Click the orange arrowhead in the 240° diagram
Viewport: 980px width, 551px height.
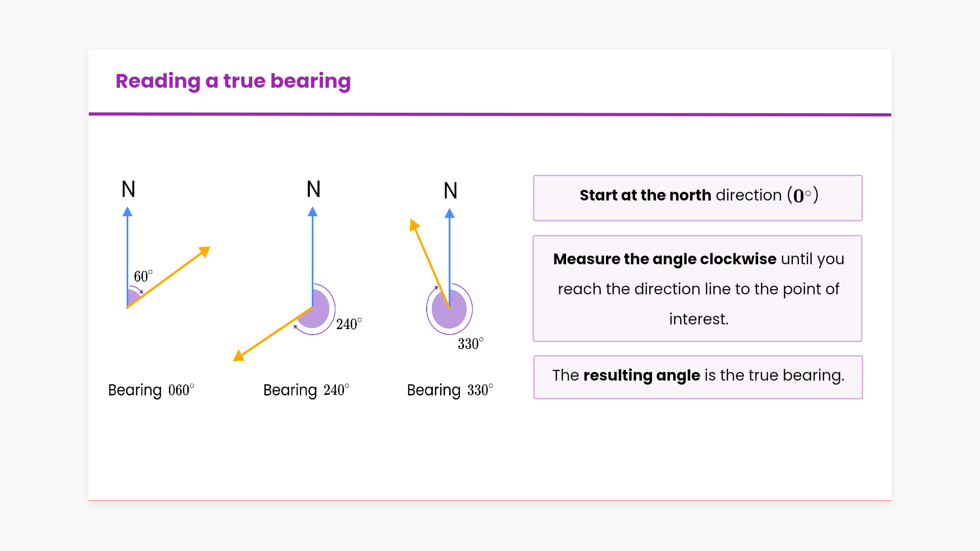click(x=239, y=356)
